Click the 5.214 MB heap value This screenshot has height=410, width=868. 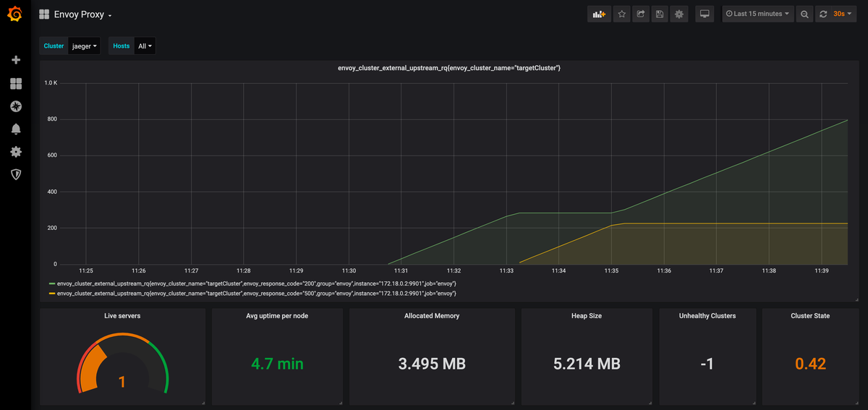click(587, 364)
